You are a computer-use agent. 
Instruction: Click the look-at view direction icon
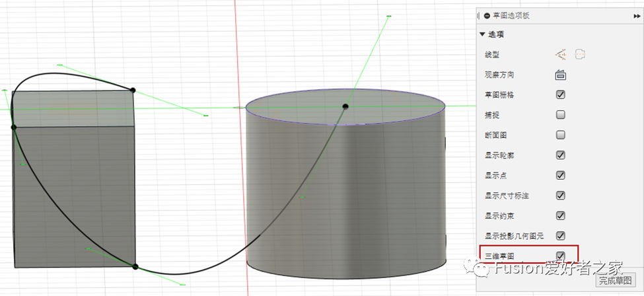coord(561,75)
